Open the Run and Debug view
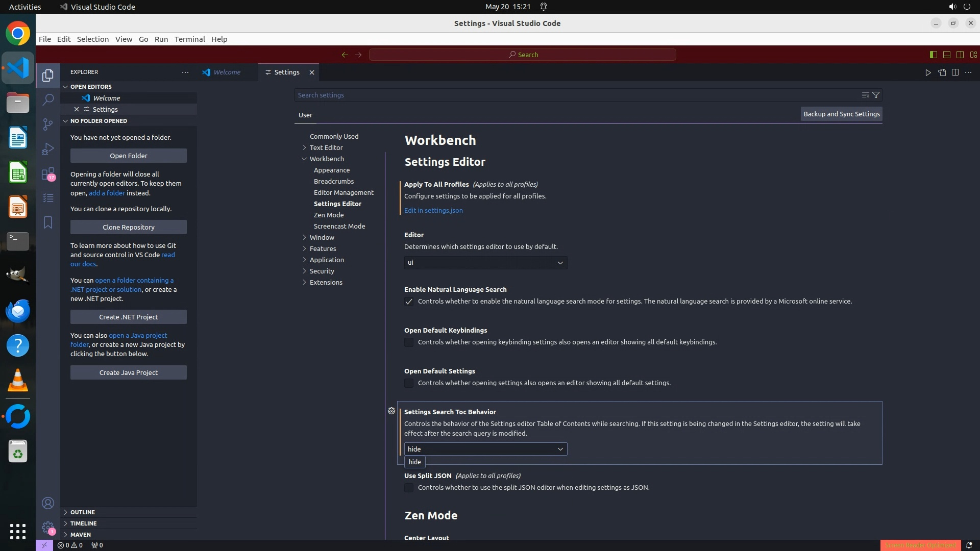Screen dimensions: 980x551 [x=48, y=148]
